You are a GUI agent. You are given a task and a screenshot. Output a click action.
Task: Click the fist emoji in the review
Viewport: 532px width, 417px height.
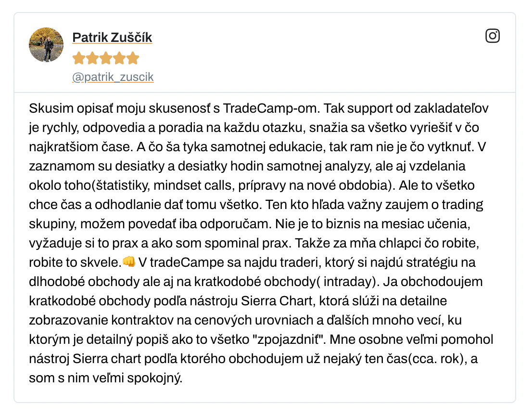tap(129, 261)
